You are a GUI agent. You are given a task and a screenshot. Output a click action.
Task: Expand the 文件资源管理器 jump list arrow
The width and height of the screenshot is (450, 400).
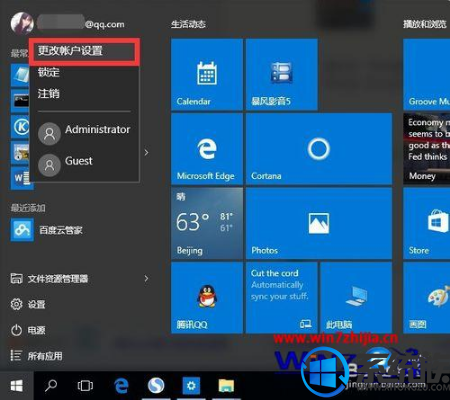[146, 278]
